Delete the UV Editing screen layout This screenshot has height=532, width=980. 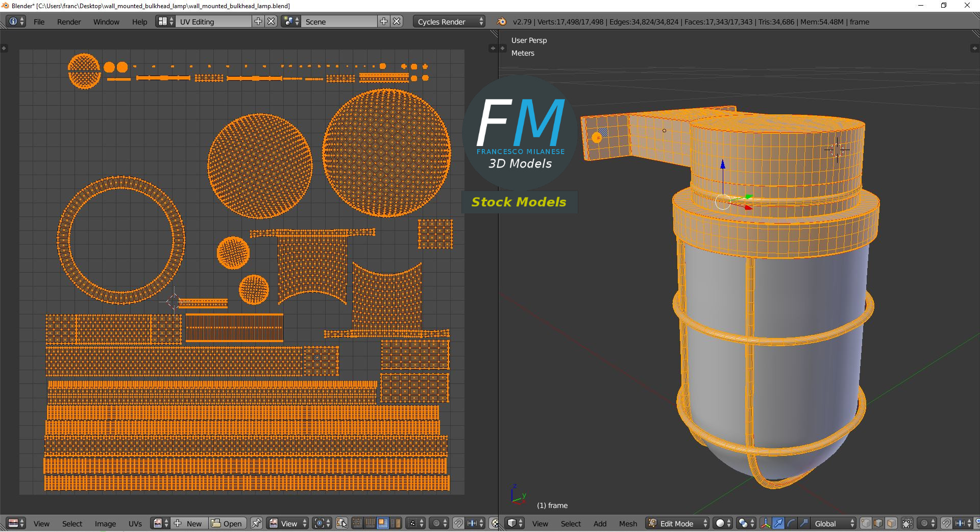[272, 21]
